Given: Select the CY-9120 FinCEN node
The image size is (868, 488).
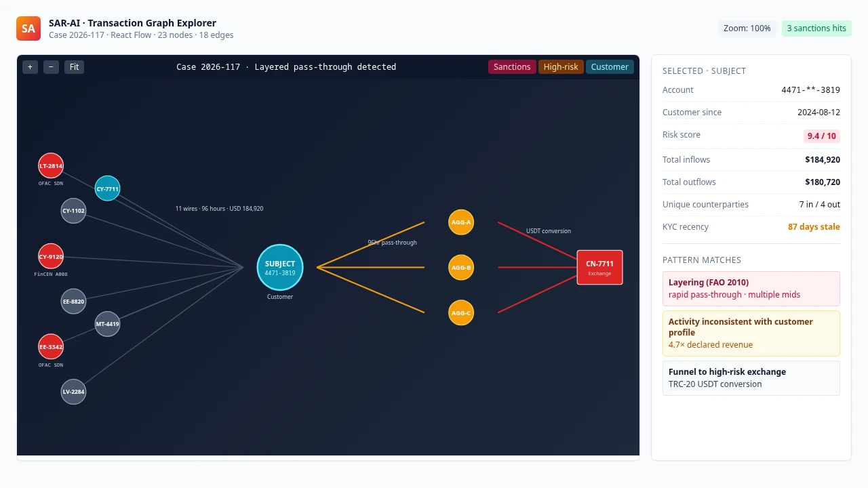Looking at the screenshot, I should (x=51, y=256).
